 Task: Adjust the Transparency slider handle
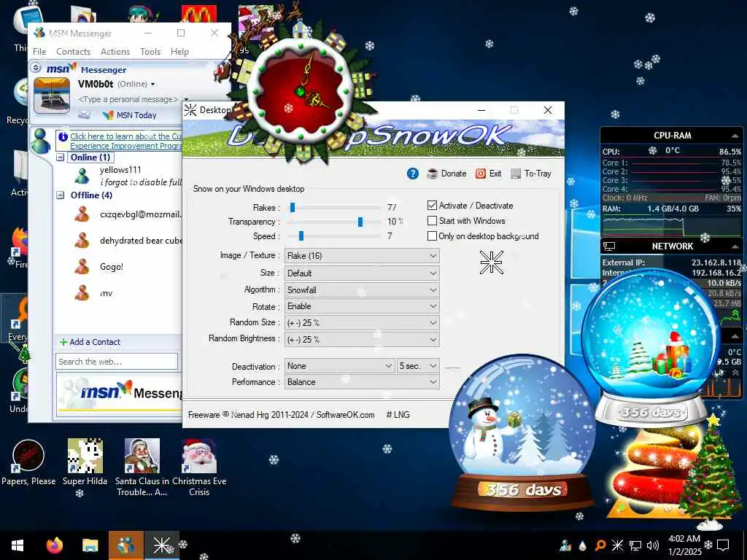(x=360, y=222)
